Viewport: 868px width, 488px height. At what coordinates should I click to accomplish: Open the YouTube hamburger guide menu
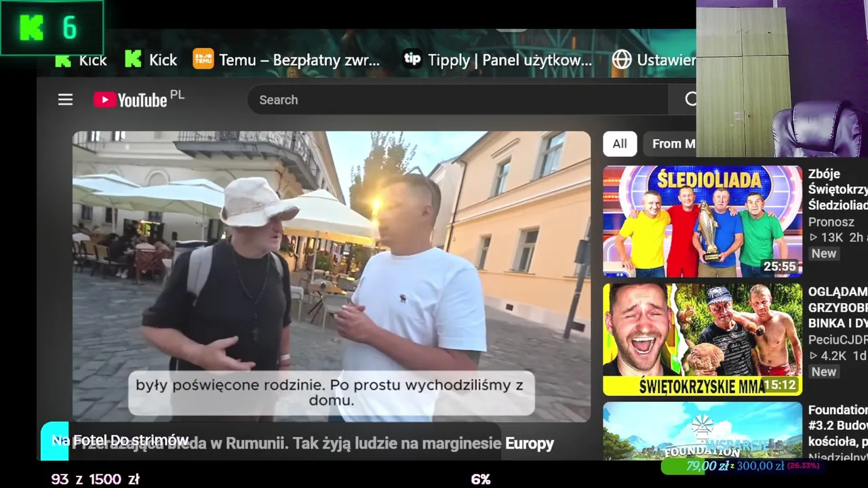(65, 100)
